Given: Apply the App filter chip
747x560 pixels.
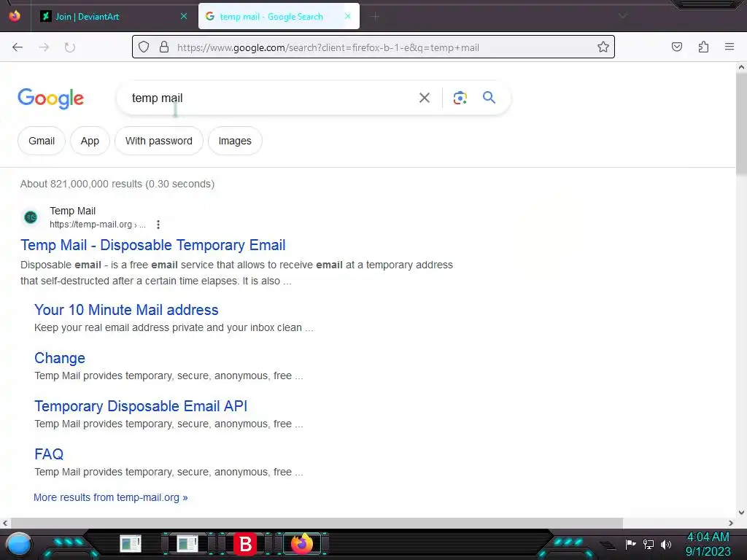Looking at the screenshot, I should [90, 141].
